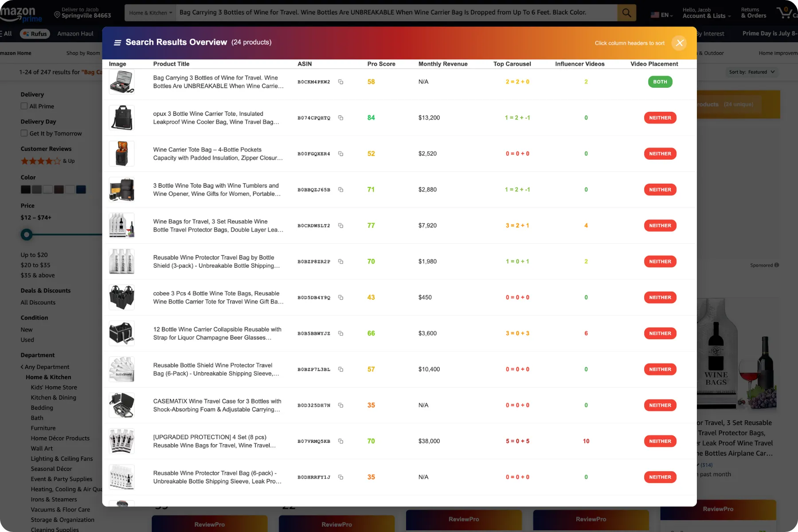
Task: Open Returns & Orders
Action: [x=753, y=13]
